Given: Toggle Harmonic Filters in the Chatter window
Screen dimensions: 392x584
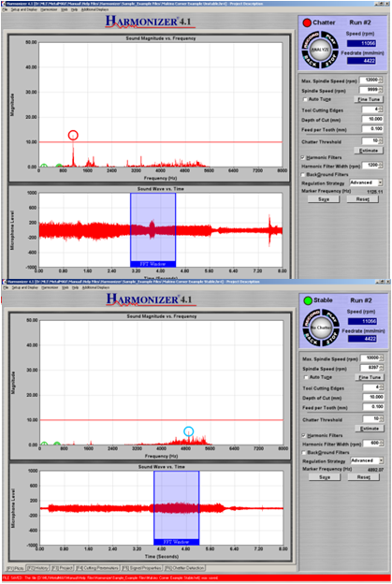Looking at the screenshot, I should (x=303, y=157).
